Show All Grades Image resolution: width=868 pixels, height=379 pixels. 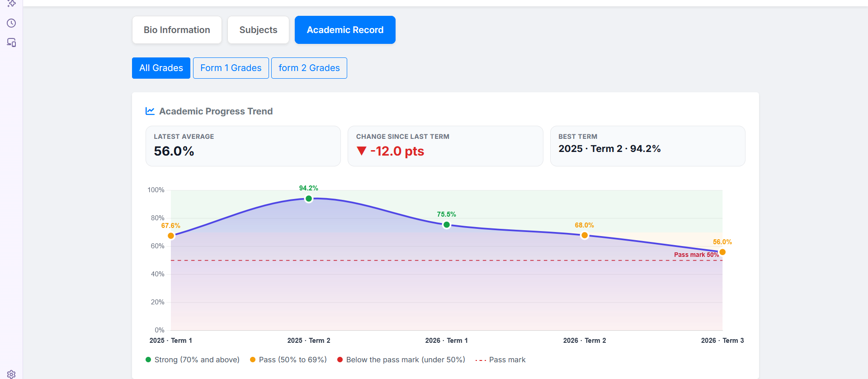[161, 68]
